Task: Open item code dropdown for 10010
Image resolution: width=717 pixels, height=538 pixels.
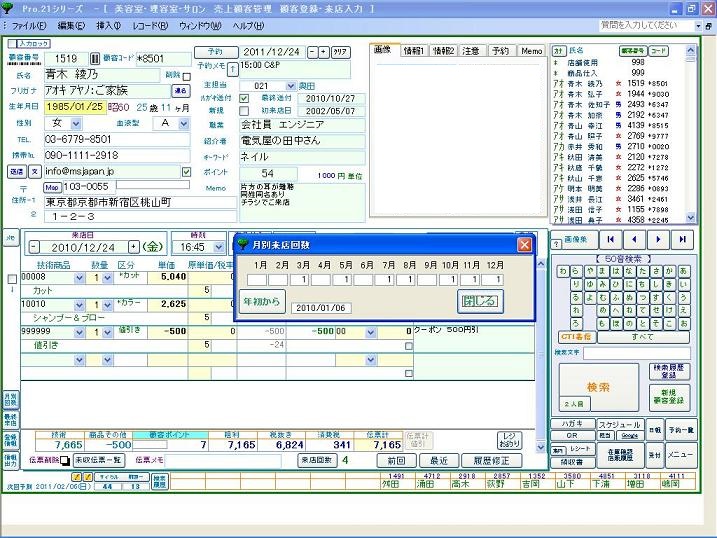Action: click(79, 305)
